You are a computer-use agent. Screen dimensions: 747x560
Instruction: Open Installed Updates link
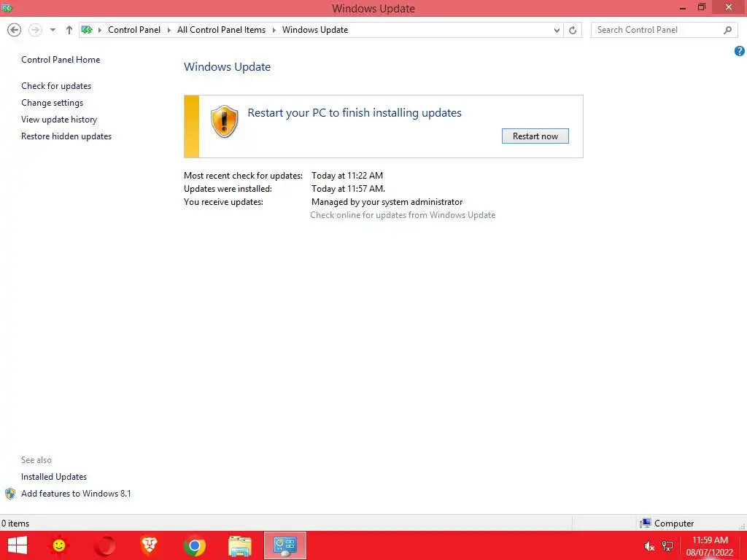[x=54, y=477]
